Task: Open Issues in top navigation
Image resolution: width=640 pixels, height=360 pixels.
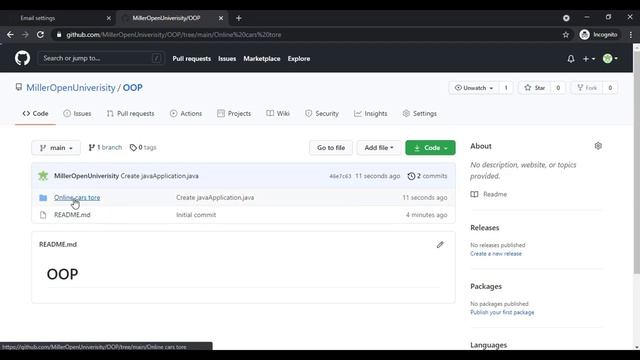Action: click(227, 59)
